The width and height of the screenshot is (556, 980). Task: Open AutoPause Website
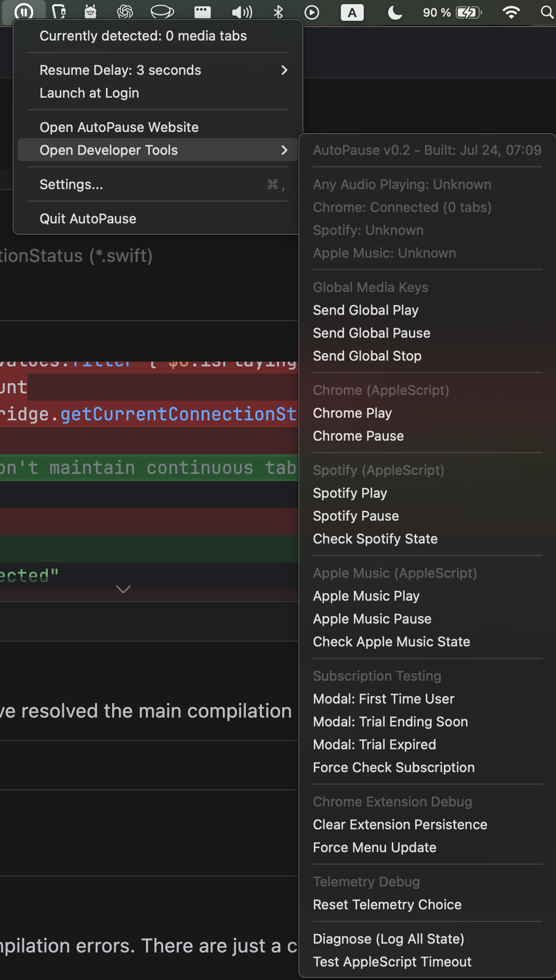(119, 127)
